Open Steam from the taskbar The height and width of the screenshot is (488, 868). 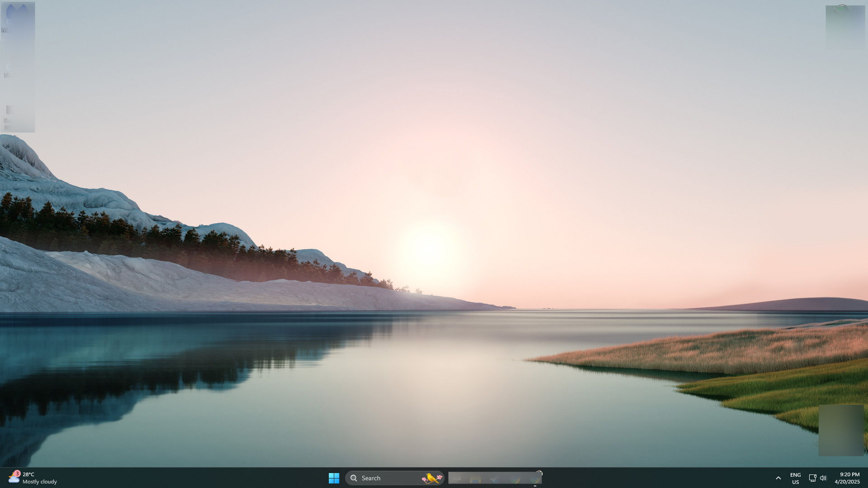point(494,478)
